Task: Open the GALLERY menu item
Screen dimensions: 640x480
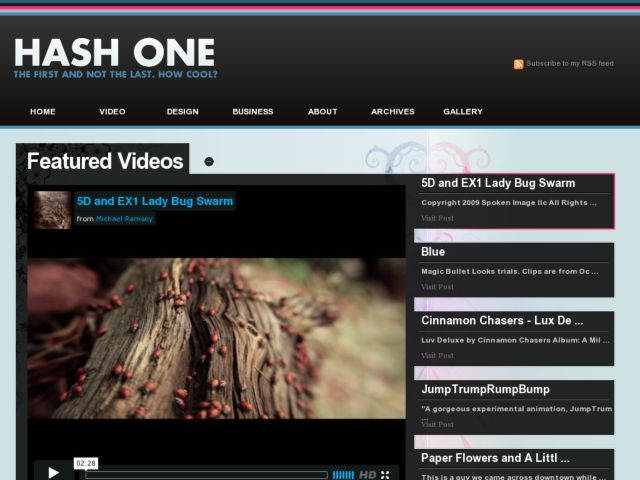Action: (x=463, y=111)
